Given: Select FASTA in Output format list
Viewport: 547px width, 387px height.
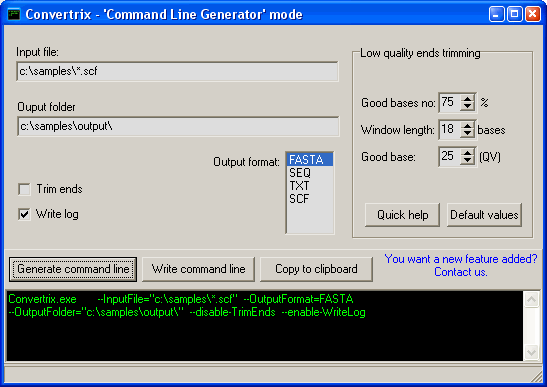Looking at the screenshot, I should (310, 160).
